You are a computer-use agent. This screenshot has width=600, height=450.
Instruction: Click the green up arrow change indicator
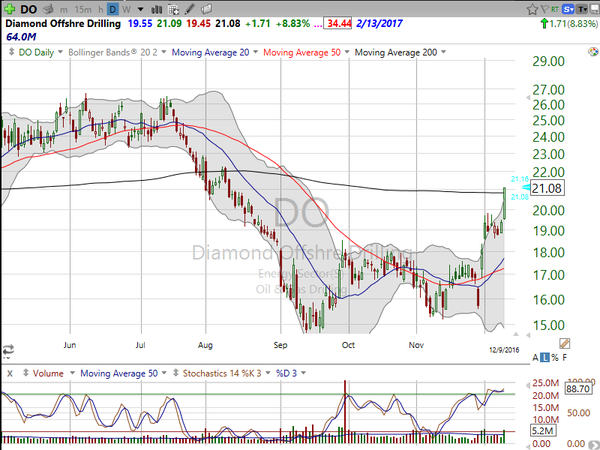[x=543, y=24]
